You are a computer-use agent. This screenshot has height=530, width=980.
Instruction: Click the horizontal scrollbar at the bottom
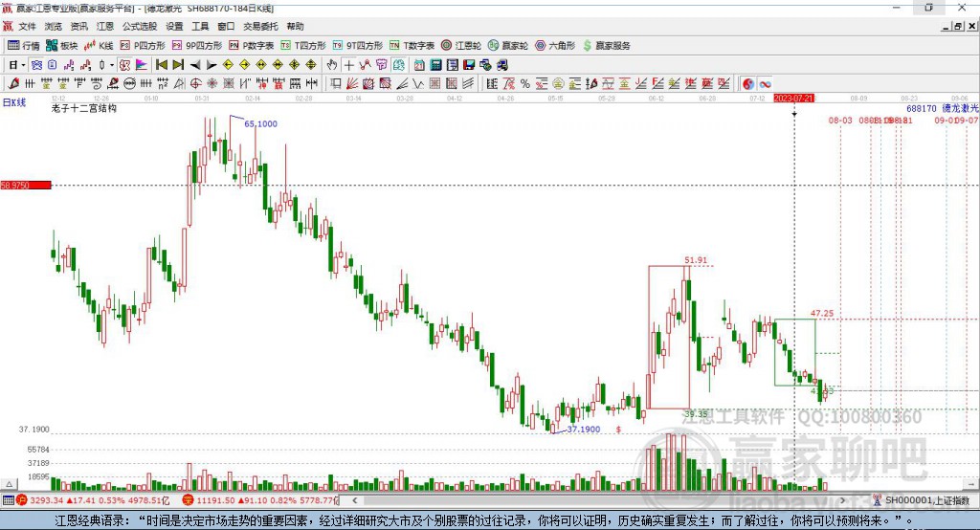(x=600, y=500)
